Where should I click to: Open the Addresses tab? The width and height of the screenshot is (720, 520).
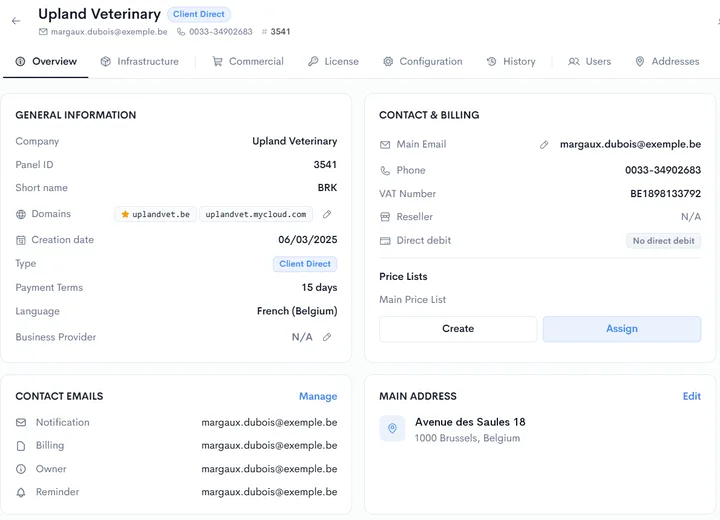point(667,62)
